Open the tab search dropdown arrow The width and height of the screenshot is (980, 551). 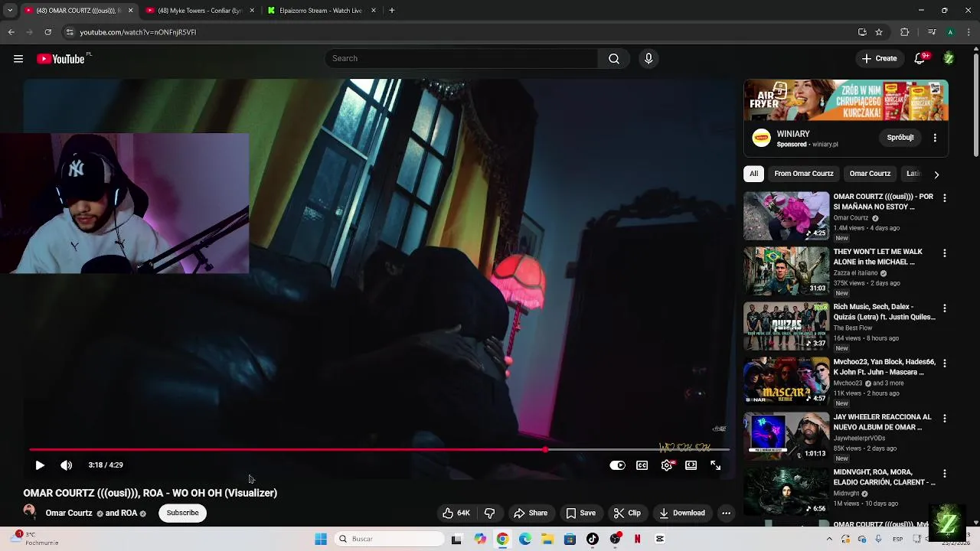(10, 11)
